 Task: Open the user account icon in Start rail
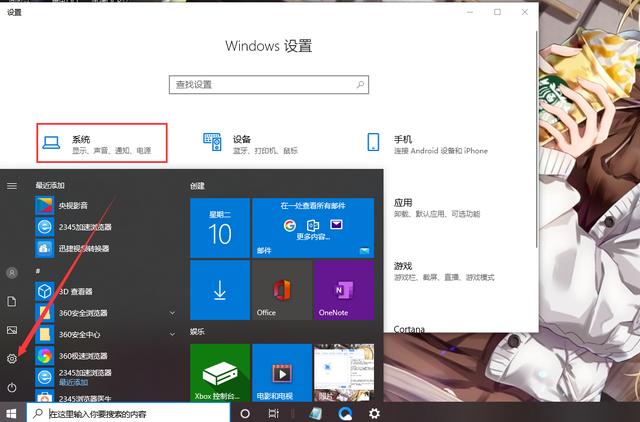click(12, 272)
